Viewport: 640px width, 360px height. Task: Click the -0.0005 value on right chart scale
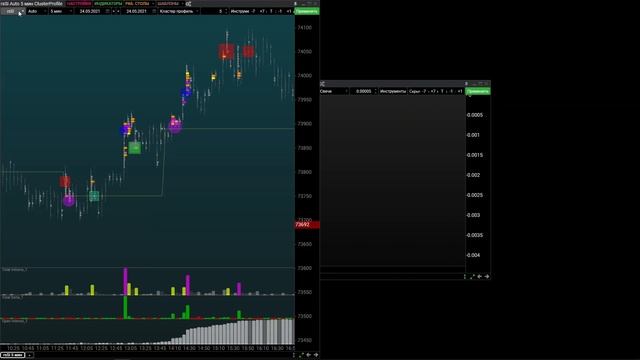tap(474, 115)
